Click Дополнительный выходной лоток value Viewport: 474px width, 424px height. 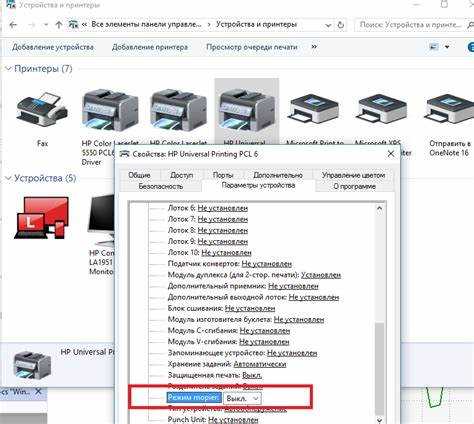[x=314, y=297]
